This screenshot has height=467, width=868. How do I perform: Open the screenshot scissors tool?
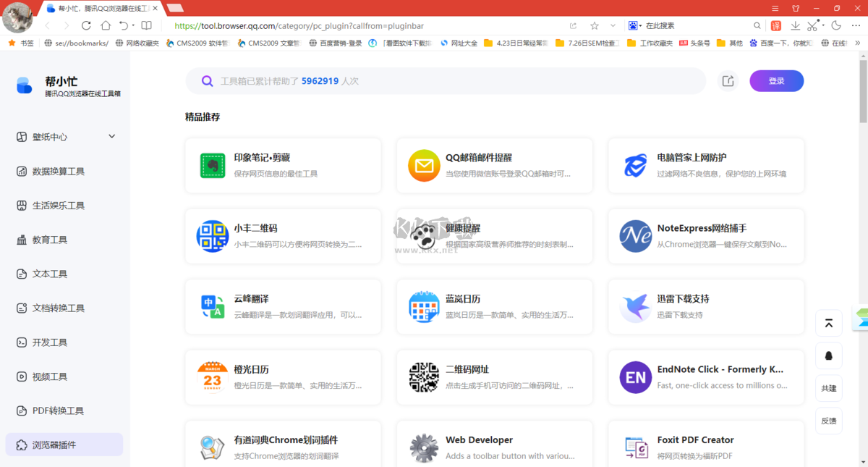(x=812, y=25)
